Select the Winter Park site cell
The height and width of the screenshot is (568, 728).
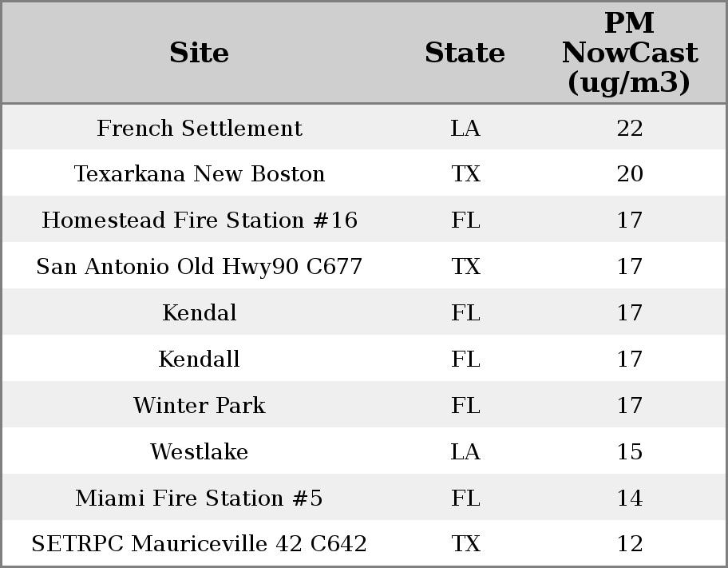click(x=200, y=406)
